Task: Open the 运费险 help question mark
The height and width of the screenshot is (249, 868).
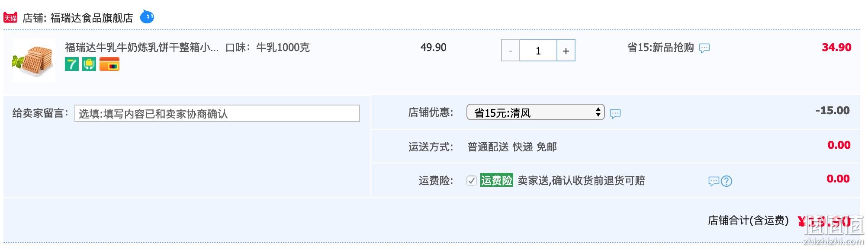Action: pos(727,181)
